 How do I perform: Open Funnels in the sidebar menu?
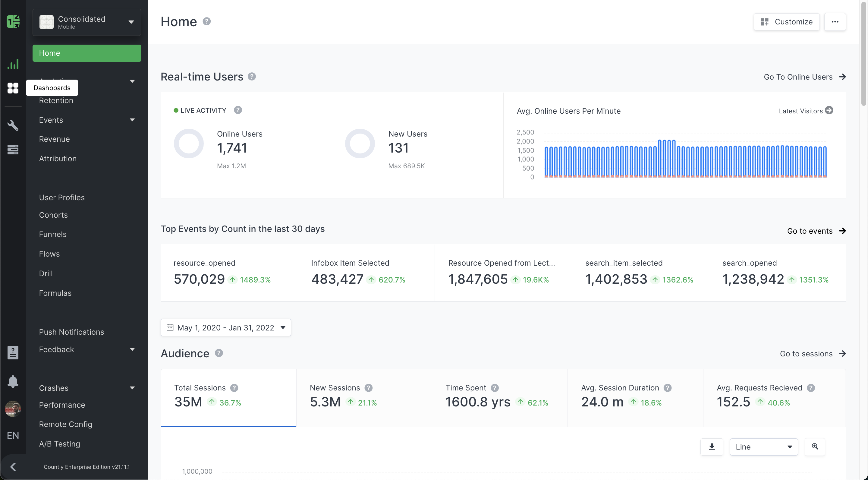point(53,234)
